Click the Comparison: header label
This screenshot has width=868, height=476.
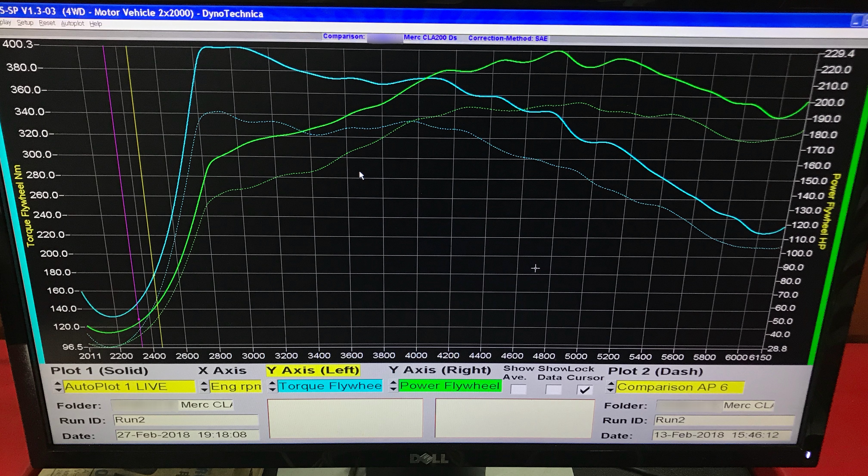coord(344,36)
